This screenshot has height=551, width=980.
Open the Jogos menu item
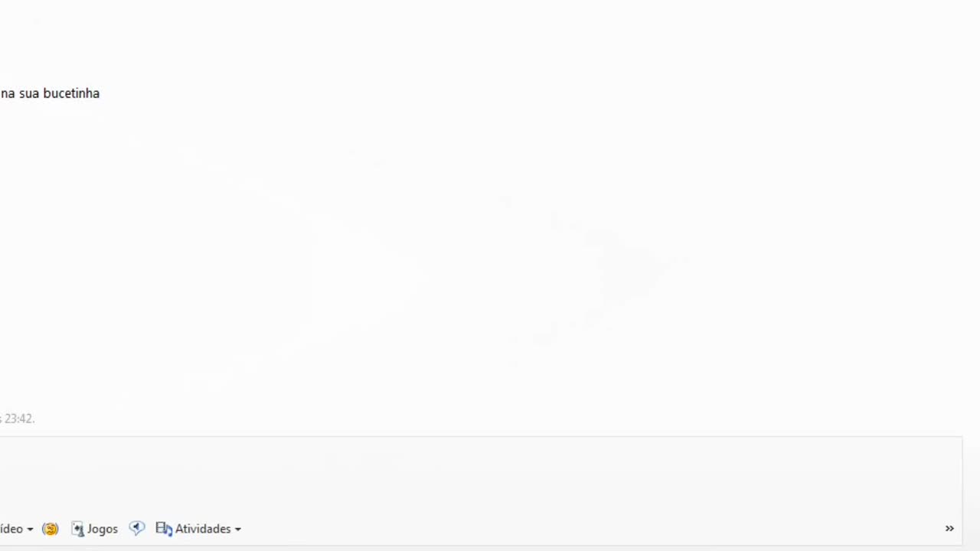(103, 529)
